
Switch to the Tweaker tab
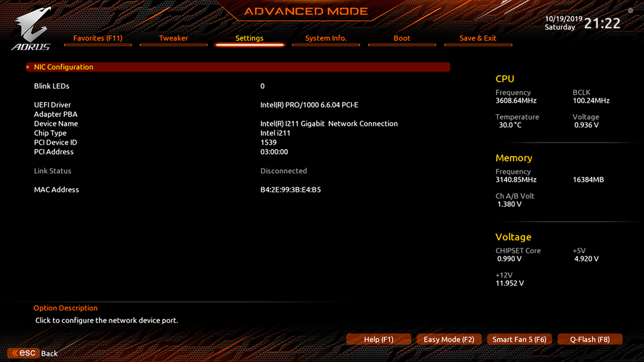pyautogui.click(x=173, y=38)
